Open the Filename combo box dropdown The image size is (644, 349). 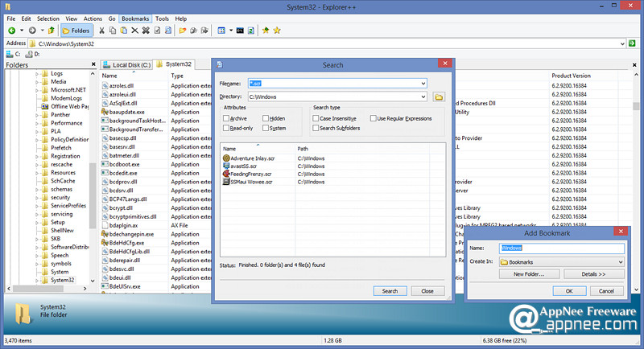[x=423, y=84]
